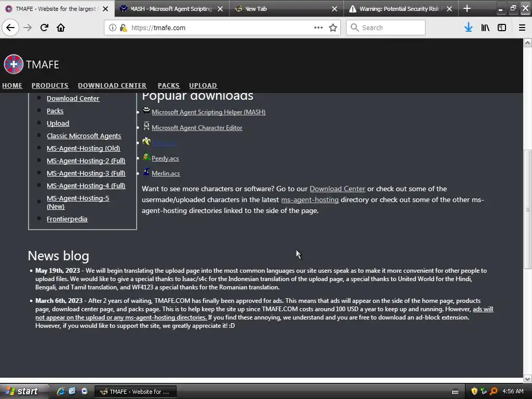The height and width of the screenshot is (399, 532).
Task: Open Microsoft Agent Character Editor link
Action: pyautogui.click(x=197, y=128)
